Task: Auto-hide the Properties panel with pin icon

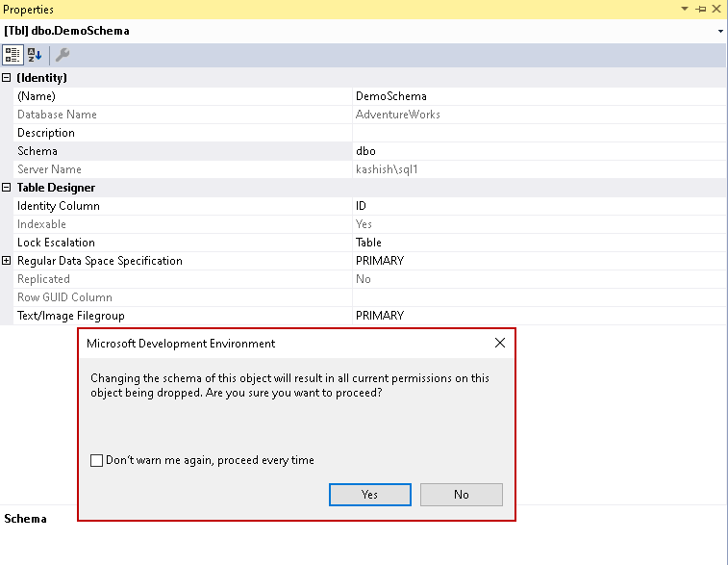Action: tap(701, 9)
